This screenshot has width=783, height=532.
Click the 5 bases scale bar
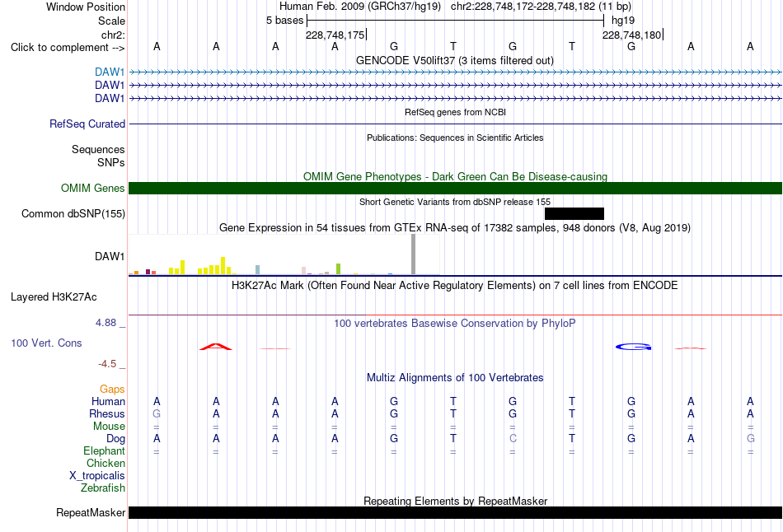(x=456, y=21)
